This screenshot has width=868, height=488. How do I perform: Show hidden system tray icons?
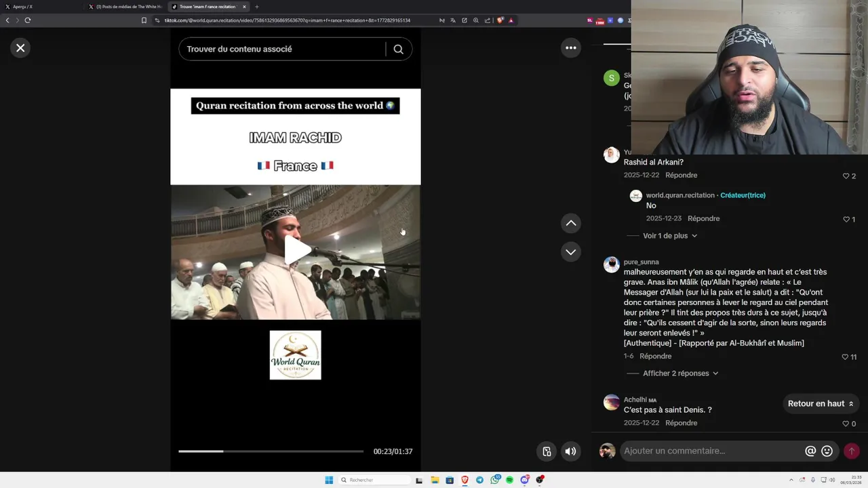click(793, 480)
